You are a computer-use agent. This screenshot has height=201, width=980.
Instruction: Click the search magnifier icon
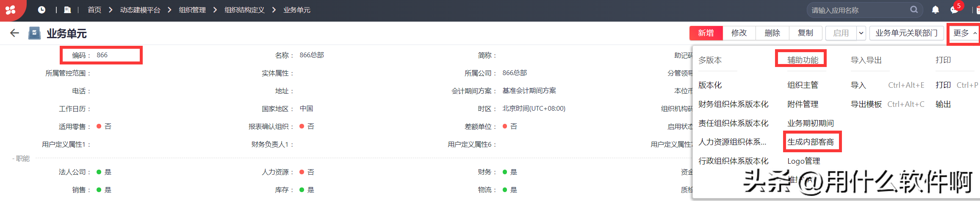click(914, 10)
